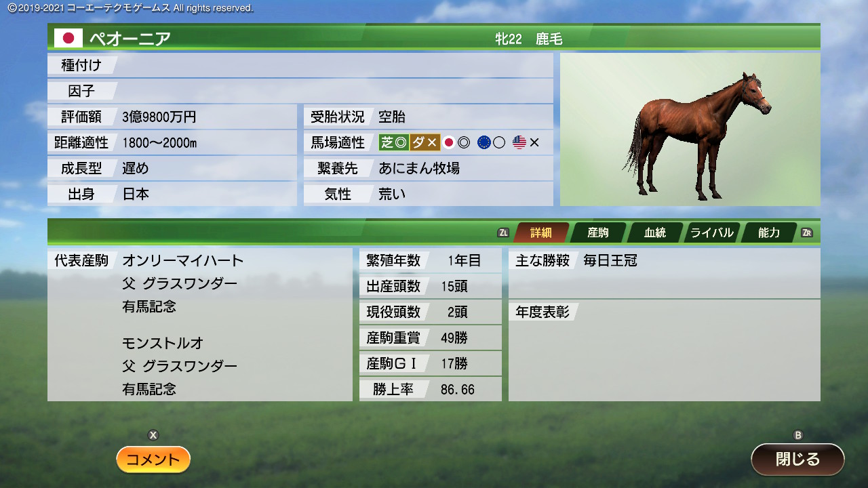868x488 pixels.
Task: Close the screen with 閉じる button
Action: point(797,459)
